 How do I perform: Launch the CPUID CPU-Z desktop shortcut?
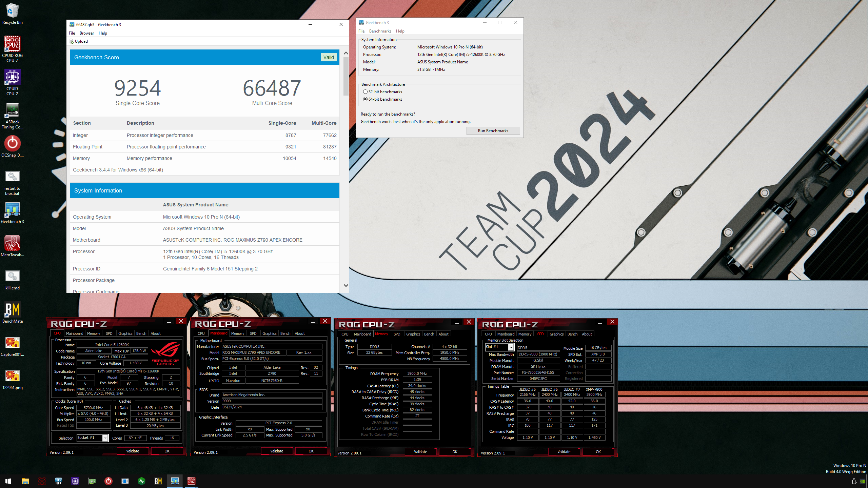coord(13,82)
